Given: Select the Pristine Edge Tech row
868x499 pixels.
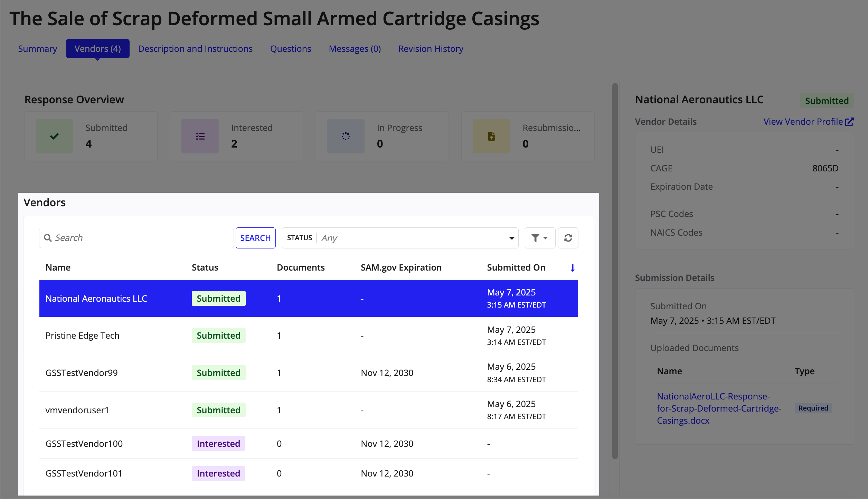Looking at the screenshot, I should coord(309,336).
